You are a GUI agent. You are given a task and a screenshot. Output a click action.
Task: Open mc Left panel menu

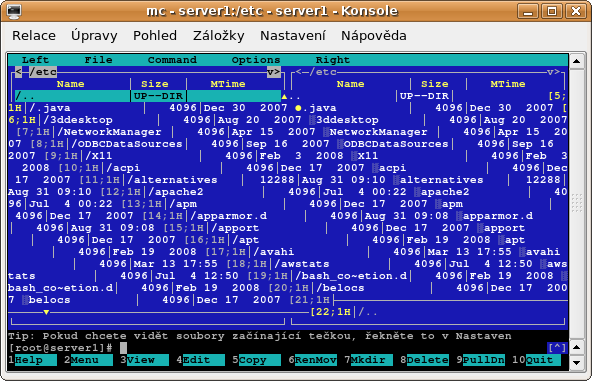(x=35, y=60)
